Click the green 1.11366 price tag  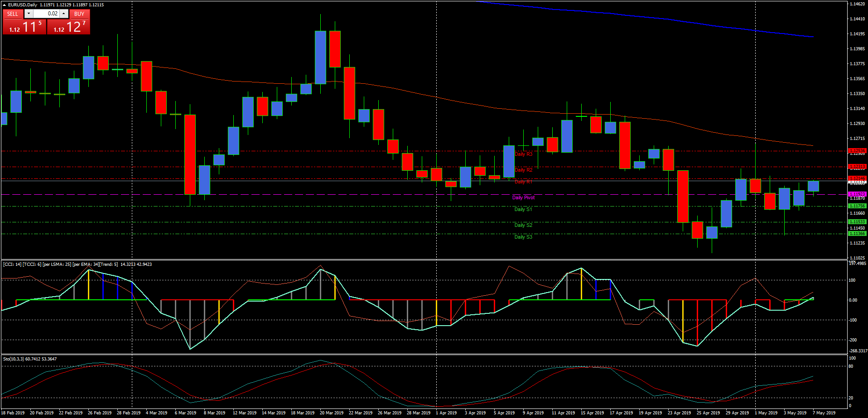tap(857, 234)
